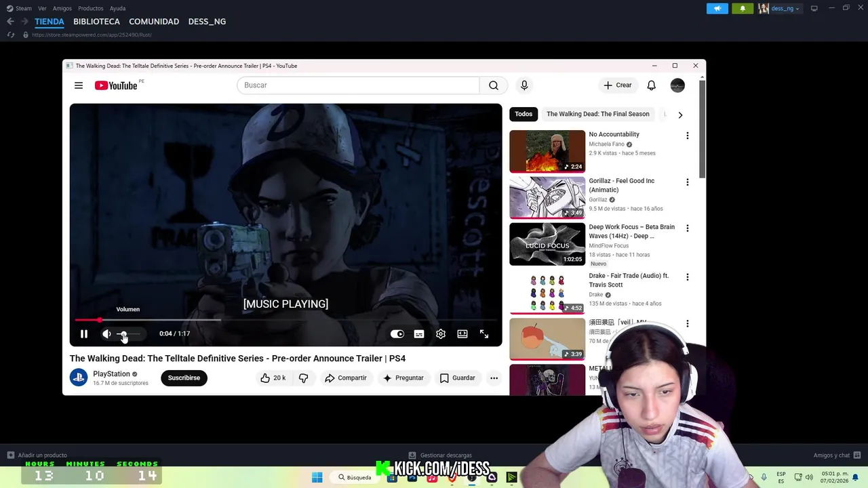Open the player settings gear

pos(441,334)
